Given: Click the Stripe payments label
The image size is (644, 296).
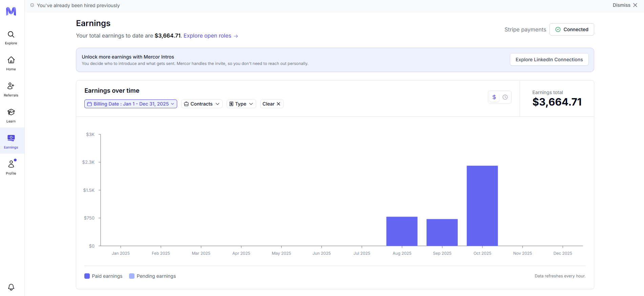Looking at the screenshot, I should (x=525, y=29).
